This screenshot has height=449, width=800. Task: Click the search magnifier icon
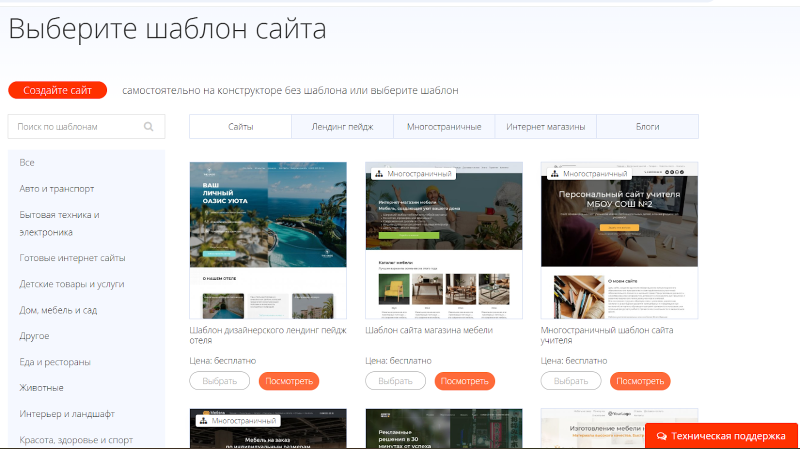148,127
